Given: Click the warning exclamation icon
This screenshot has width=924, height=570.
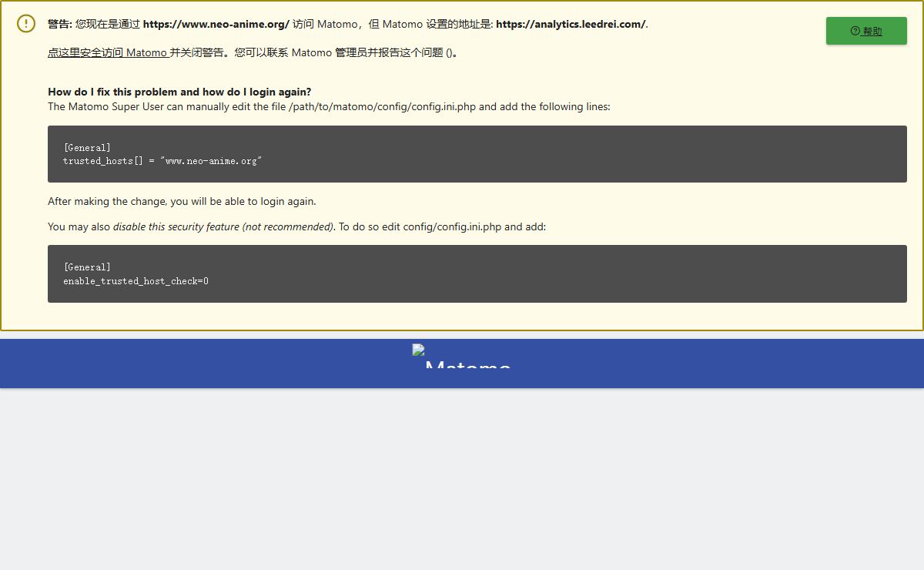Looking at the screenshot, I should pos(26,23).
